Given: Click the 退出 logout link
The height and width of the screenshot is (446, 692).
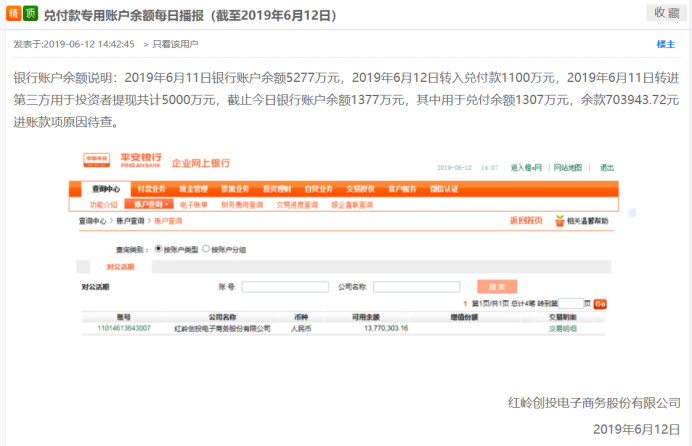Looking at the screenshot, I should [x=607, y=168].
